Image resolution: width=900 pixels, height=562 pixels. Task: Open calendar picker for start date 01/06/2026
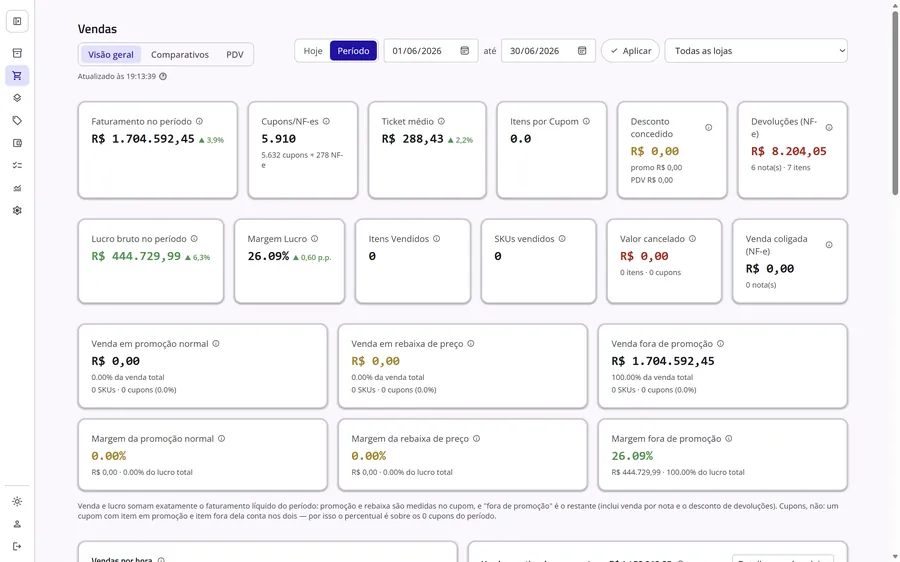point(464,51)
